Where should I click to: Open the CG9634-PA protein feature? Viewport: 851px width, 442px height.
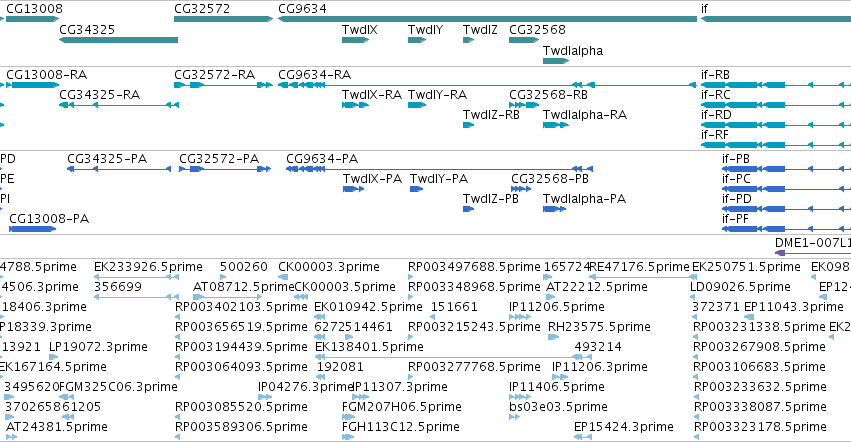(440, 169)
